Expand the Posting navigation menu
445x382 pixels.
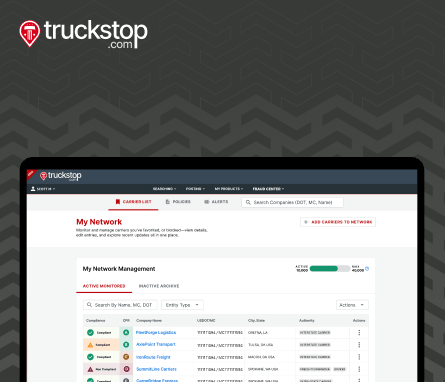pos(195,189)
